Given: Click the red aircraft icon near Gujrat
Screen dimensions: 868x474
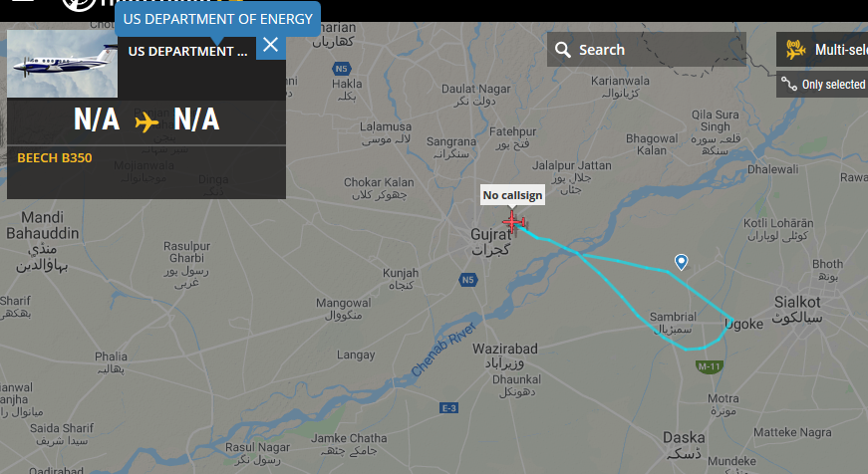Looking at the screenshot, I should click(x=514, y=223).
